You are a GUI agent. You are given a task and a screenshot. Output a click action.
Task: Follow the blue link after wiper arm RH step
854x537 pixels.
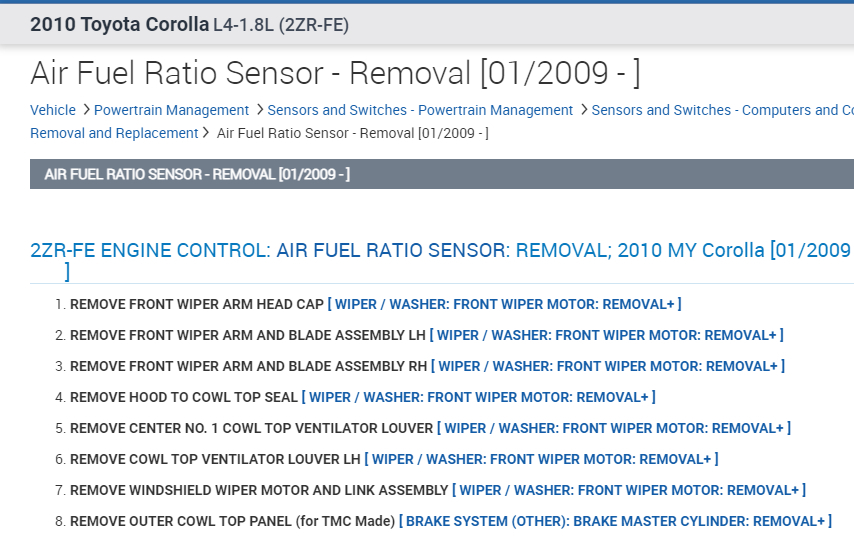[608, 366]
